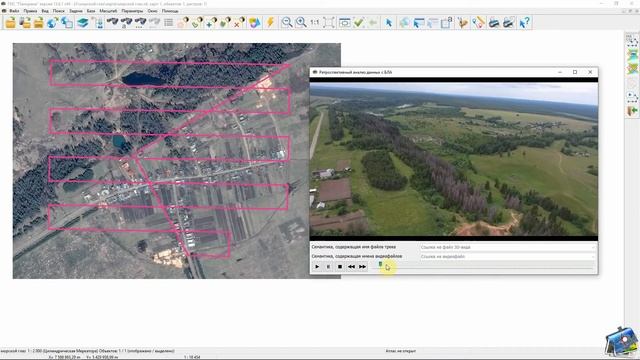Minimize the retrospective analysis dialog
Viewport: 640px width, 360px height.
coord(560,72)
